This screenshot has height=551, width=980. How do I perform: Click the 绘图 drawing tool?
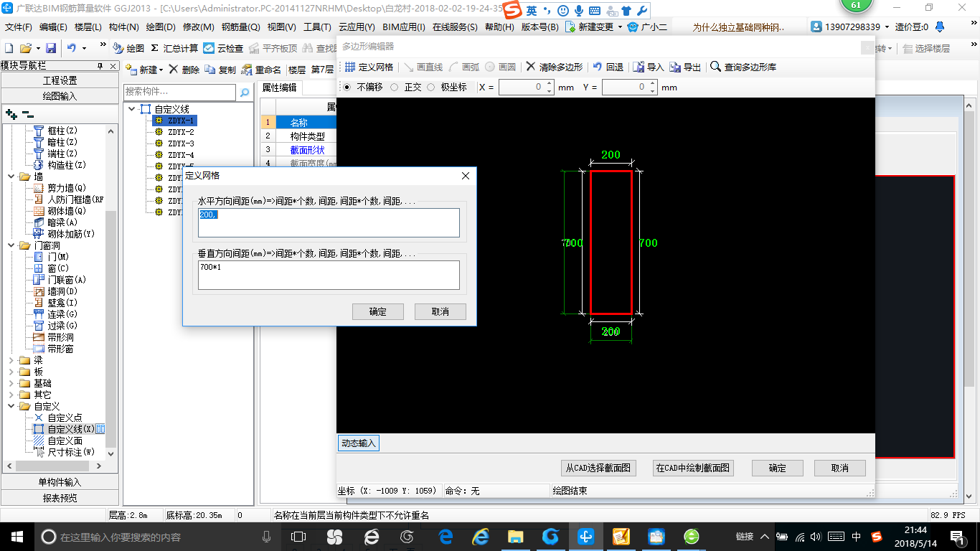128,48
